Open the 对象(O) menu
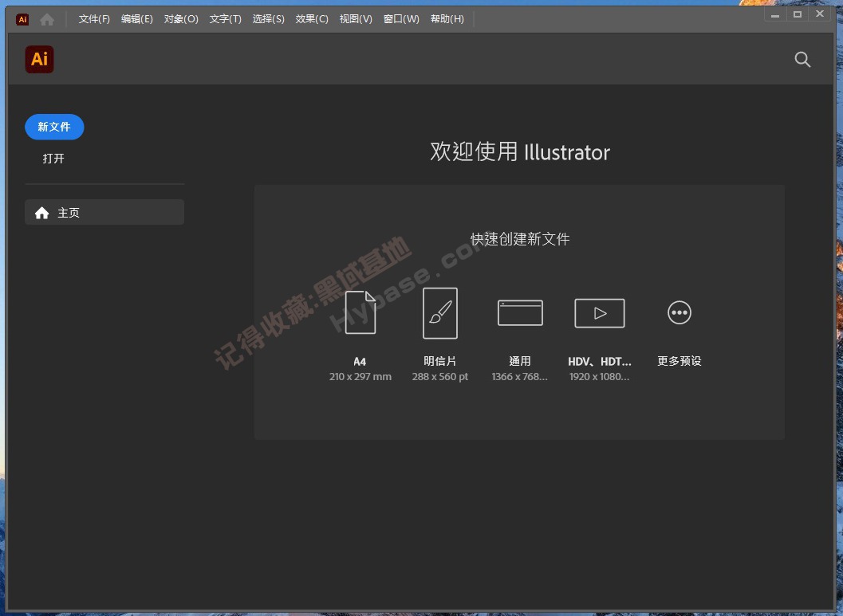This screenshot has height=616, width=843. pyautogui.click(x=181, y=19)
